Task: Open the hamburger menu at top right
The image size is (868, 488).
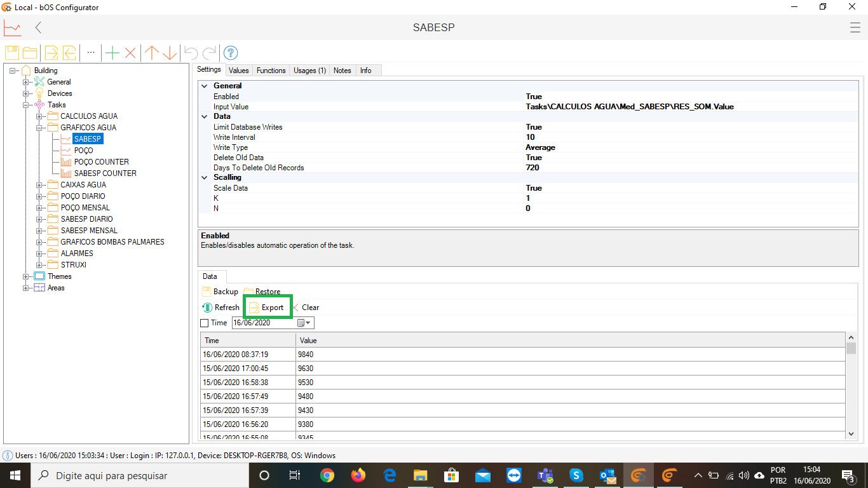Action: [x=855, y=27]
